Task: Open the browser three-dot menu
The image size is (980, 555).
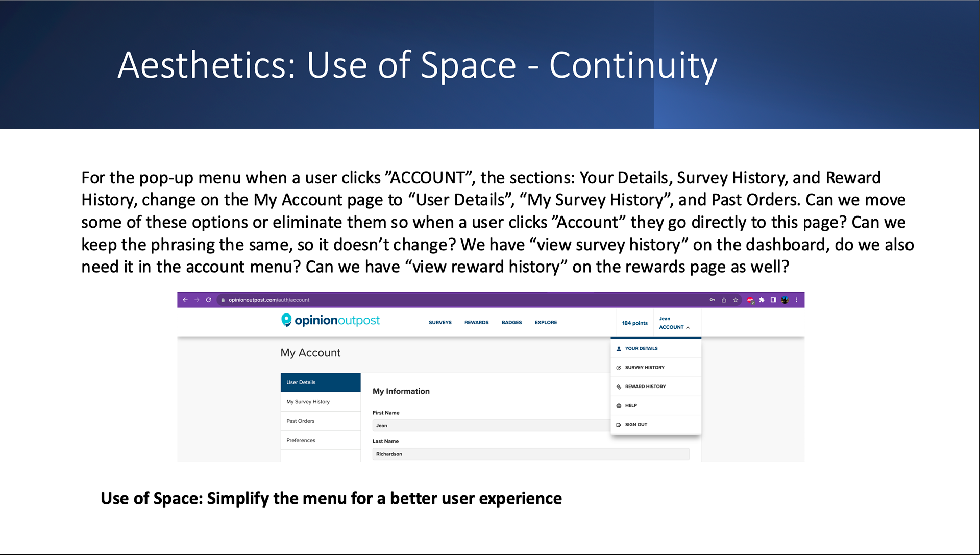Action: pyautogui.click(x=796, y=300)
